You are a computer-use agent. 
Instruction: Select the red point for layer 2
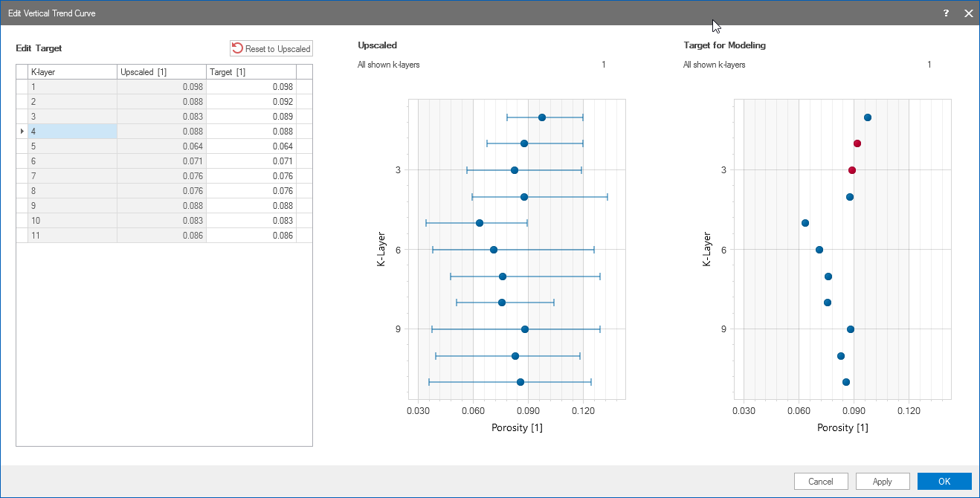click(857, 143)
